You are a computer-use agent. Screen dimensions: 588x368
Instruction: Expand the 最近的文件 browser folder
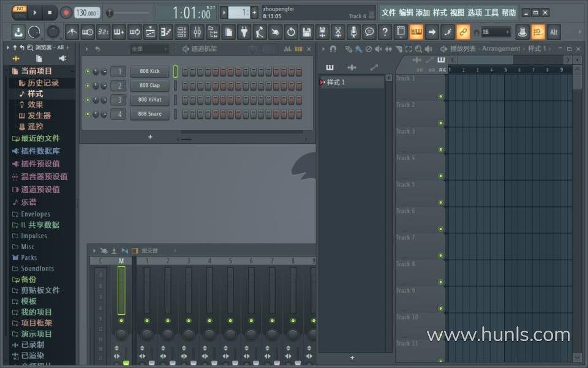tap(36, 138)
